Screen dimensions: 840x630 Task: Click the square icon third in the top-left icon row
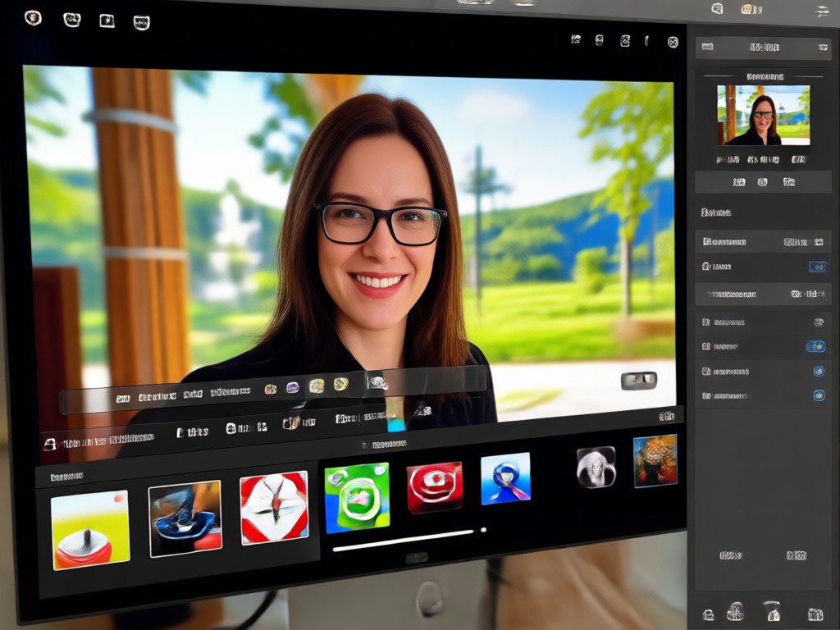[107, 21]
